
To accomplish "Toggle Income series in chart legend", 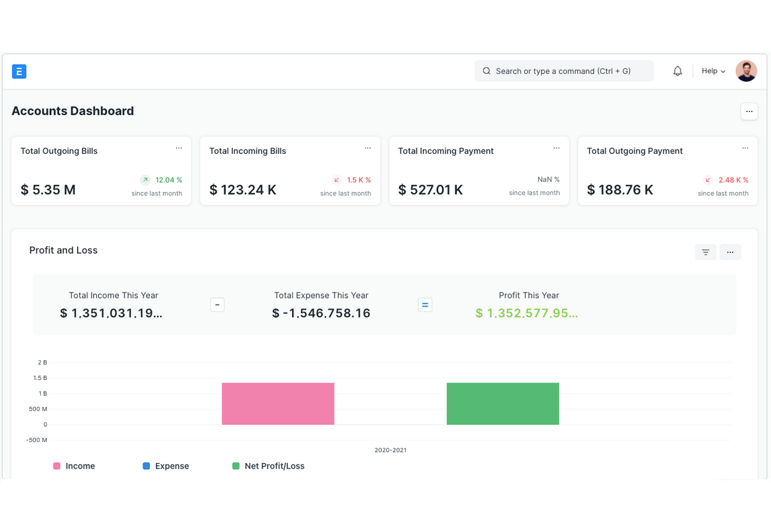I will 75,466.
